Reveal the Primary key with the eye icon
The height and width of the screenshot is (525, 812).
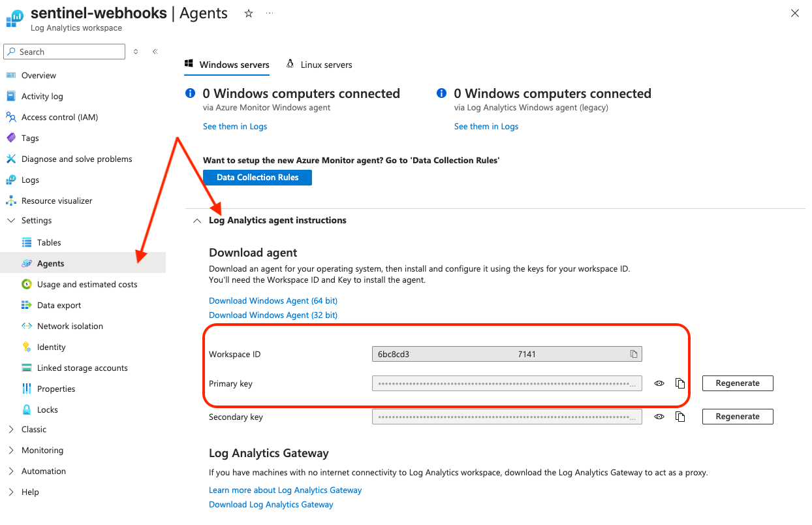(x=659, y=383)
